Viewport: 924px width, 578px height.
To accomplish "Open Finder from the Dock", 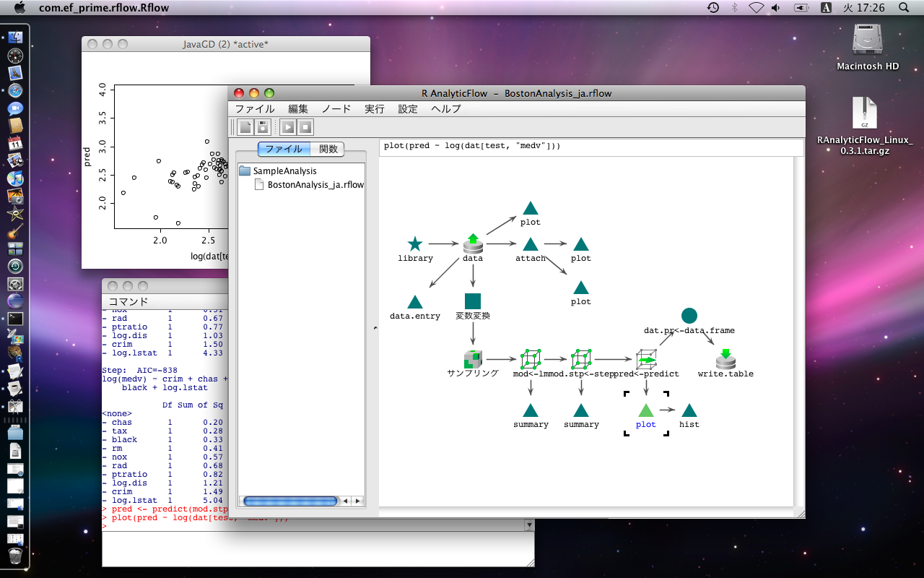I will coord(15,38).
